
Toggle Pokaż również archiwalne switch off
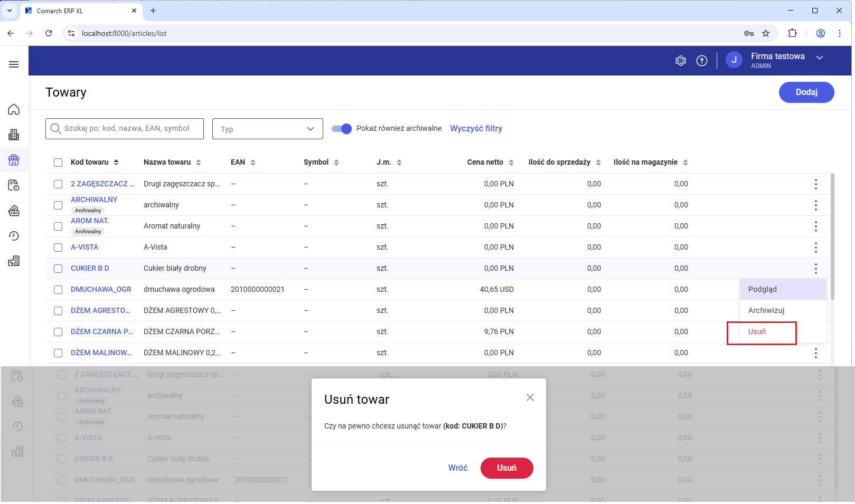[342, 129]
